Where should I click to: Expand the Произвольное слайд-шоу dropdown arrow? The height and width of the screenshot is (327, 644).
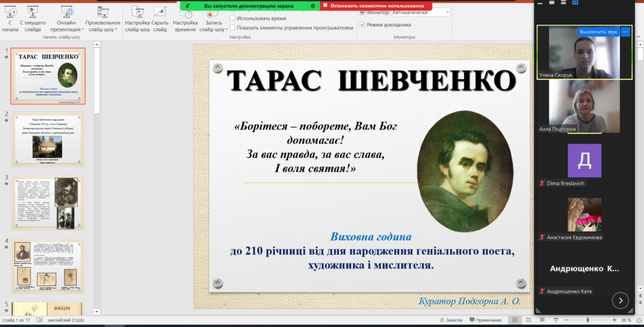[116, 30]
